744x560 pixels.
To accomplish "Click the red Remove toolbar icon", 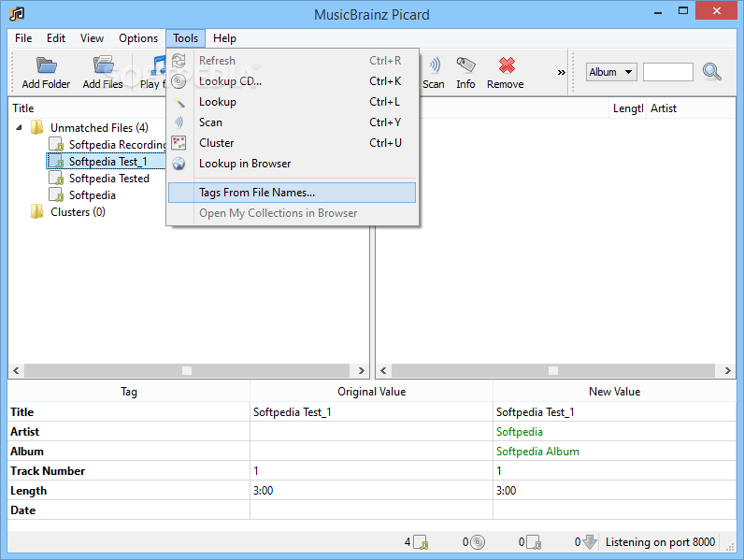I will pyautogui.click(x=507, y=65).
